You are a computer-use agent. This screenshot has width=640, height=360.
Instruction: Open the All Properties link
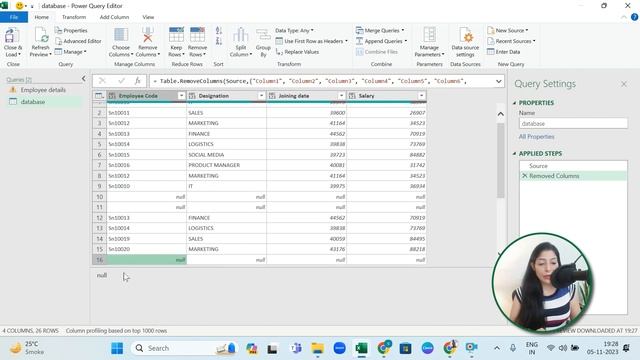coord(536,137)
